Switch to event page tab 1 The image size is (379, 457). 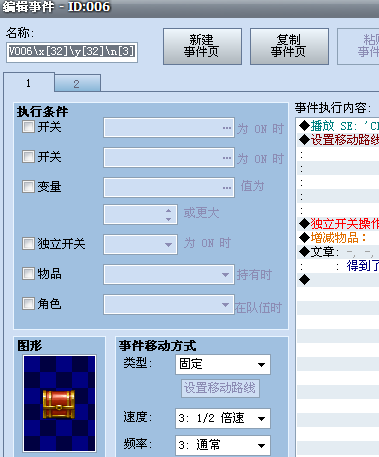(x=29, y=83)
